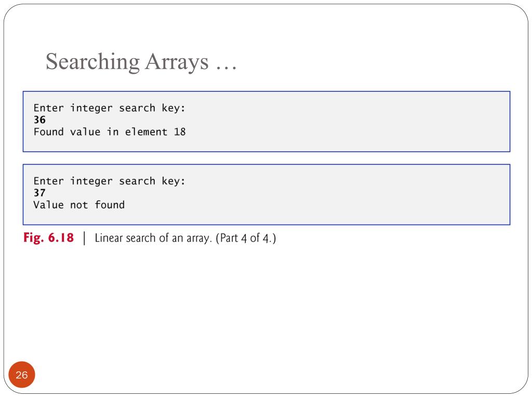This screenshot has width=532, height=399.
Task: Click first 'Enter integer search key:' prompt
Action: coord(110,108)
